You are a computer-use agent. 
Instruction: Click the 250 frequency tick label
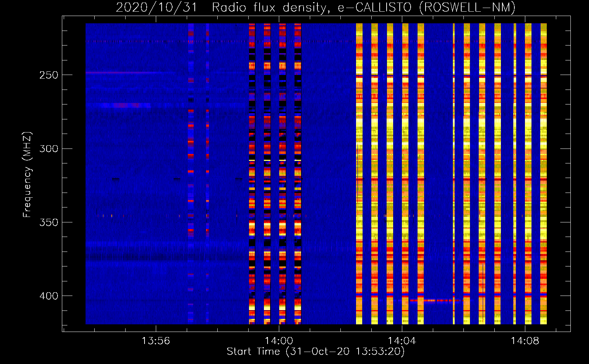click(x=49, y=75)
